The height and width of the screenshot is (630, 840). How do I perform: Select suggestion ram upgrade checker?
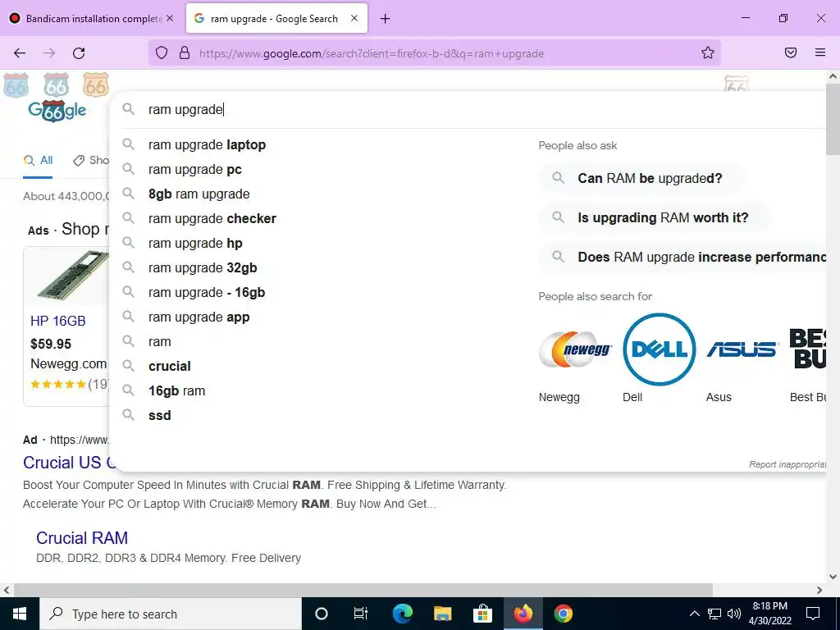[212, 218]
